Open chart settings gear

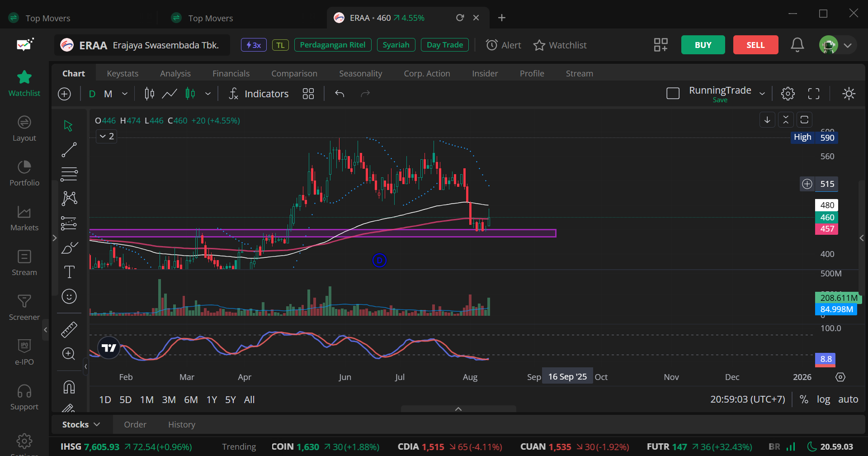788,94
